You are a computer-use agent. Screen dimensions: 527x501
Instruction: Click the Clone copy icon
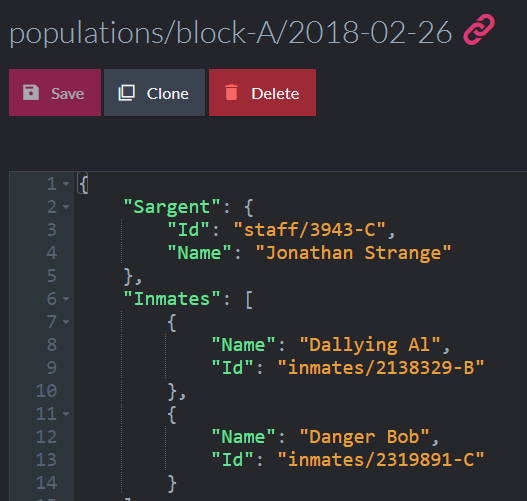click(127, 93)
